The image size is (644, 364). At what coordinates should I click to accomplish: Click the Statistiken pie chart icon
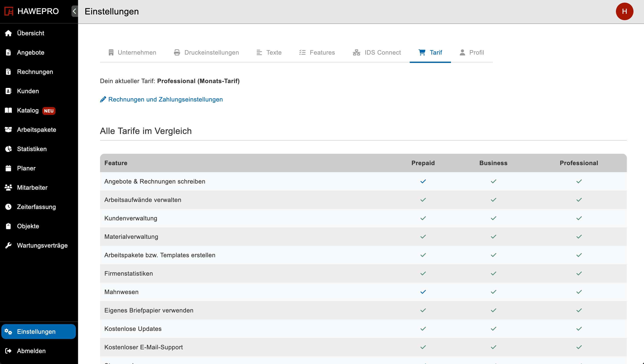(8, 149)
